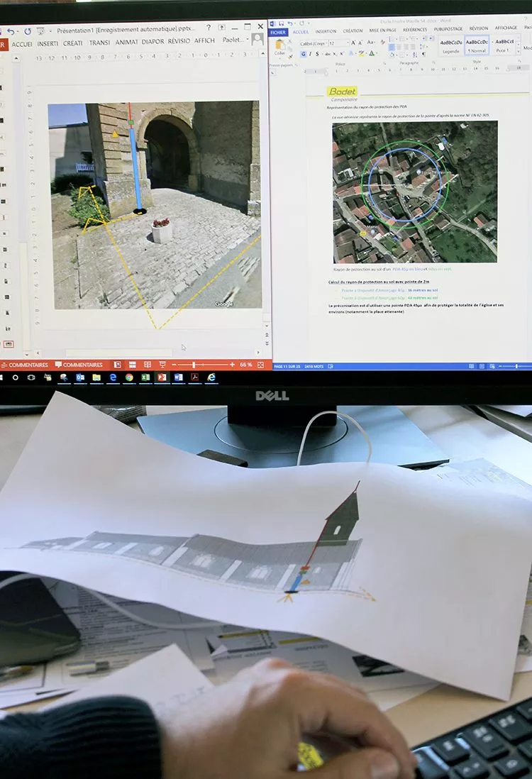Open the INSERTION tab in Word
532x779 pixels.
click(326, 31)
